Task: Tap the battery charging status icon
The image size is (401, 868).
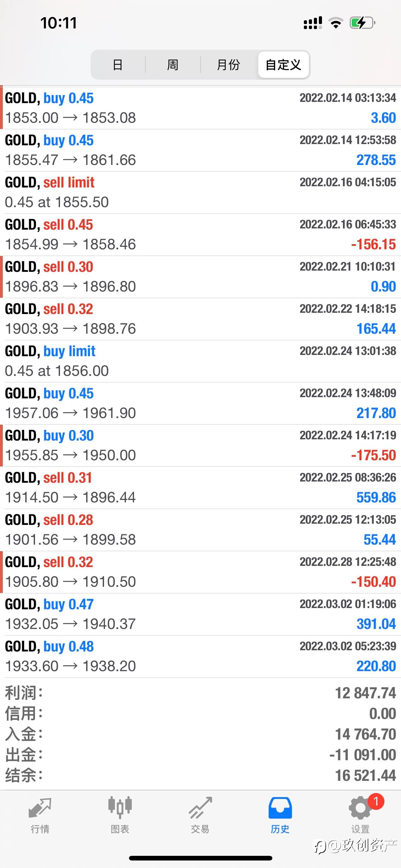Action: [363, 23]
